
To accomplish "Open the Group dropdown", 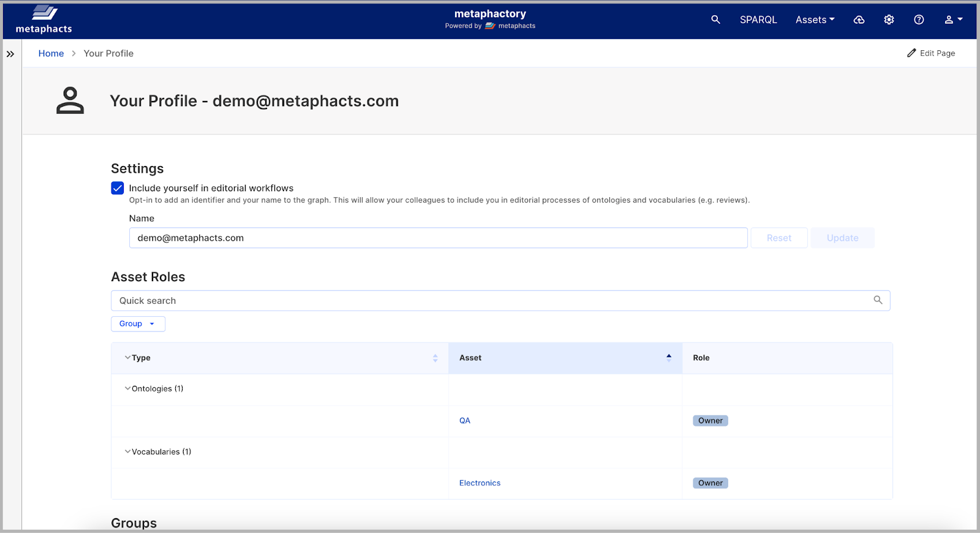I will click(138, 323).
